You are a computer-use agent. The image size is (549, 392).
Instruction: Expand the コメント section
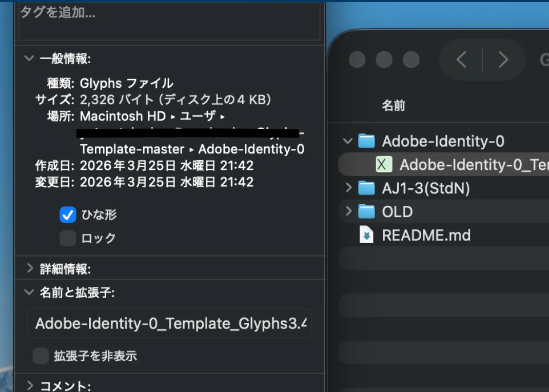pos(30,386)
